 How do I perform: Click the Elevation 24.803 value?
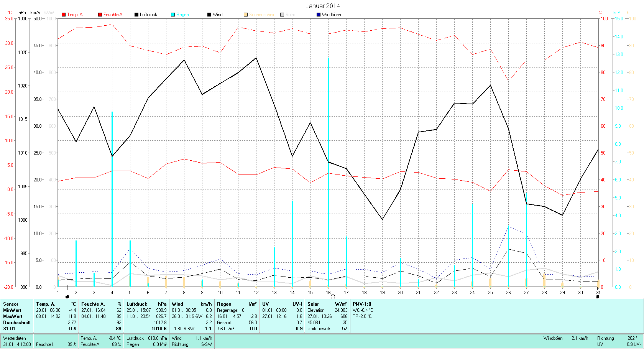(327, 310)
